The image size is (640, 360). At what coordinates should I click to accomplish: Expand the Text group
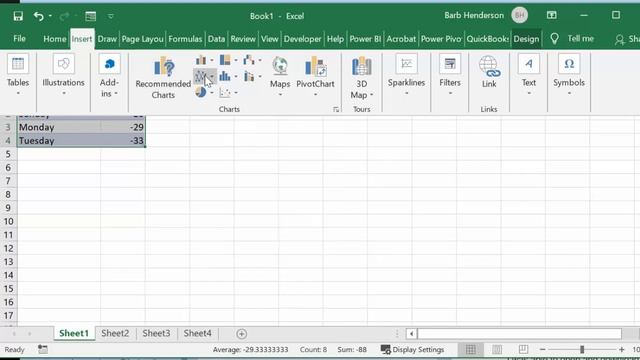(529, 76)
